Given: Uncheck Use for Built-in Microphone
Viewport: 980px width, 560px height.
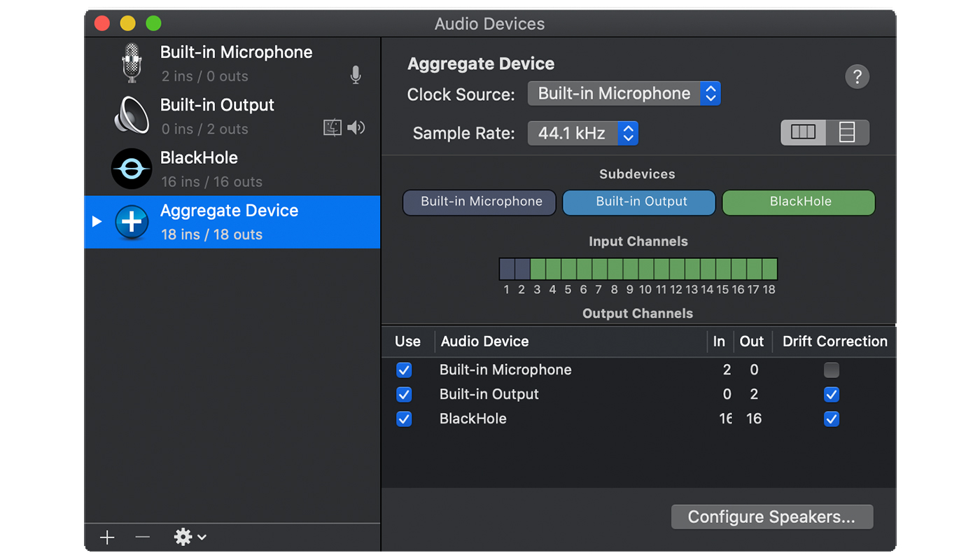Looking at the screenshot, I should click(x=404, y=370).
